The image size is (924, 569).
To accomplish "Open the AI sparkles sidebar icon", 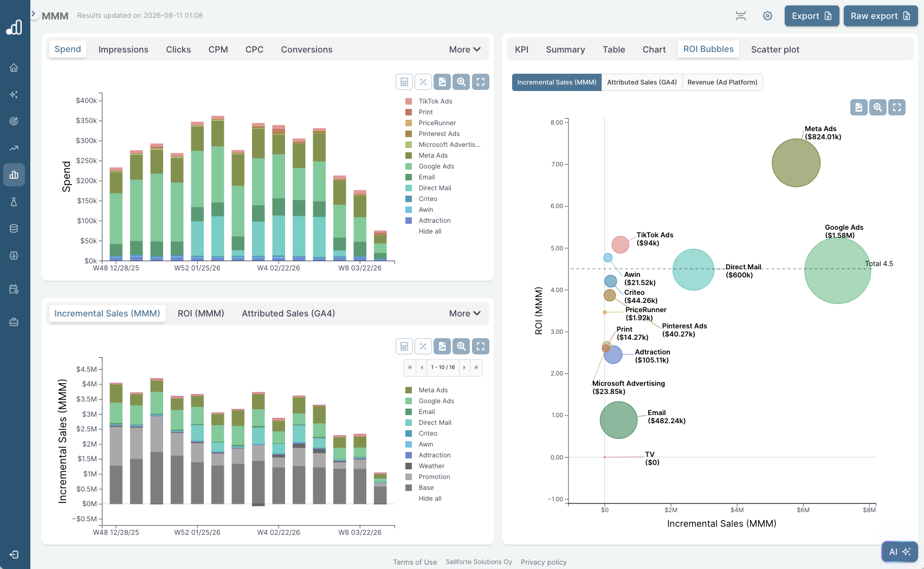I will [14, 94].
